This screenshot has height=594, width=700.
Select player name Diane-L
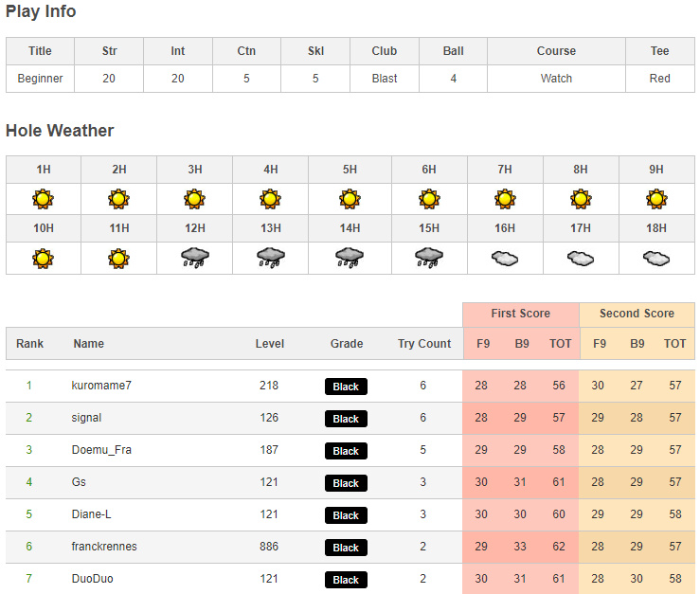pyautogui.click(x=92, y=514)
